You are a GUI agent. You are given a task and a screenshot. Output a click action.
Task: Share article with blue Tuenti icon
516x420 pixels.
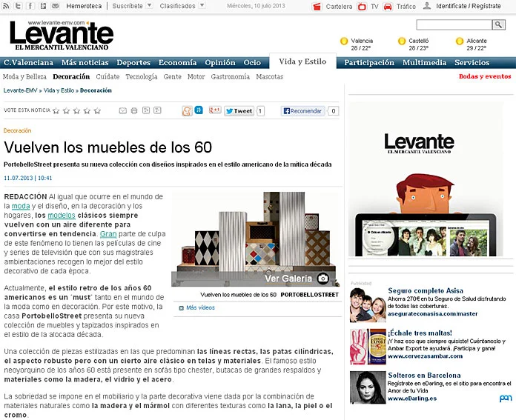[199, 110]
